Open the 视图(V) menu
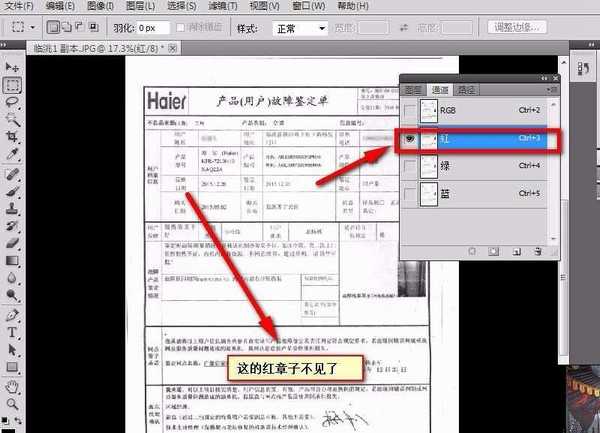 [264, 6]
